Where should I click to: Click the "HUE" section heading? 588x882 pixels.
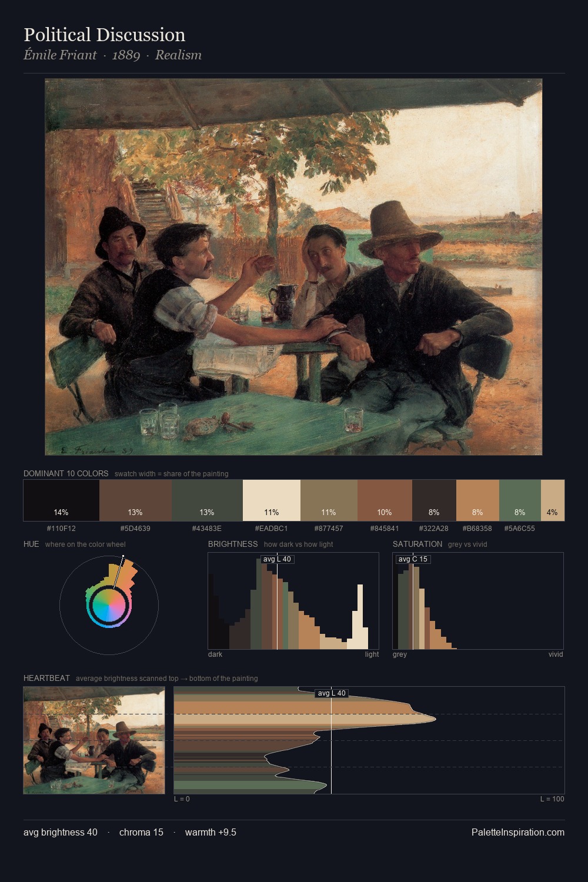pyautogui.click(x=31, y=544)
